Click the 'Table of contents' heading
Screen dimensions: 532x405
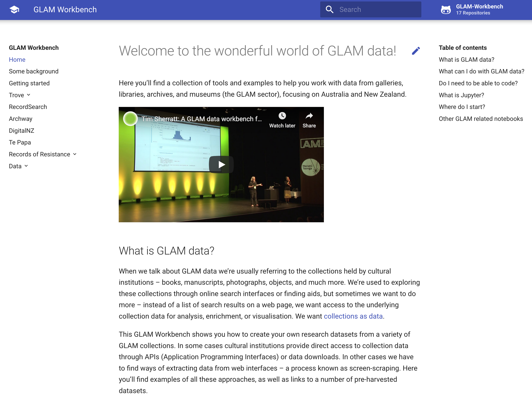(463, 48)
